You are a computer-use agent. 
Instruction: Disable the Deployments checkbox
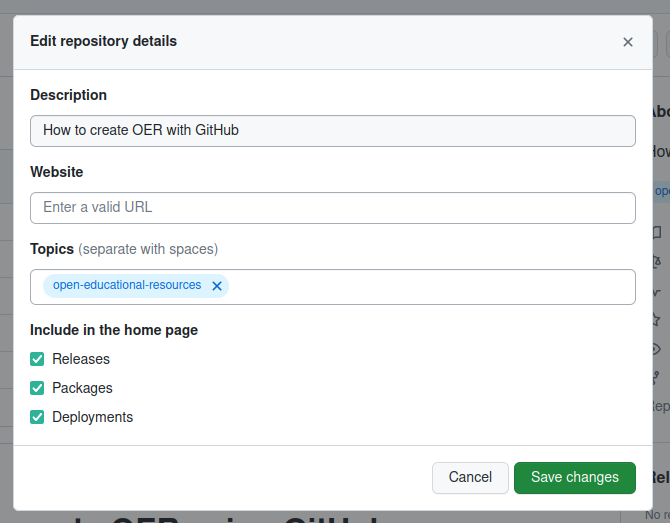click(x=38, y=417)
